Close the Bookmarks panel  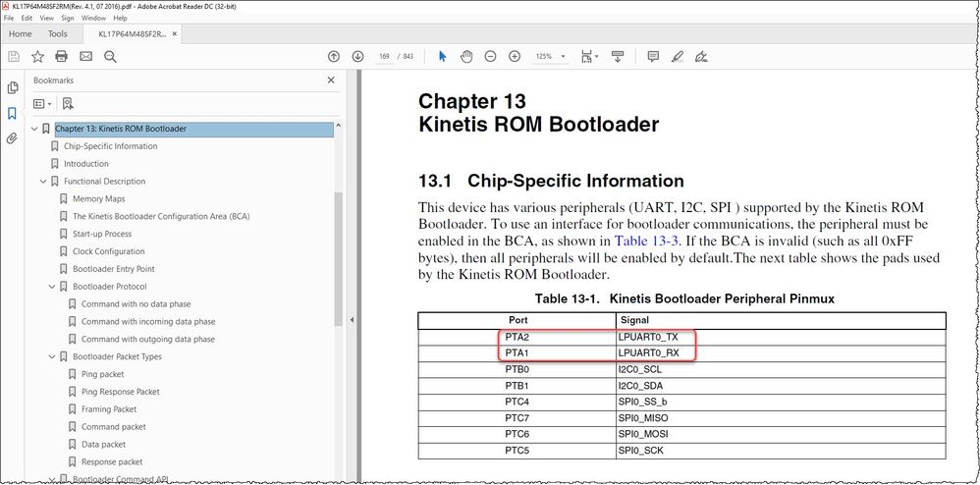pyautogui.click(x=331, y=80)
